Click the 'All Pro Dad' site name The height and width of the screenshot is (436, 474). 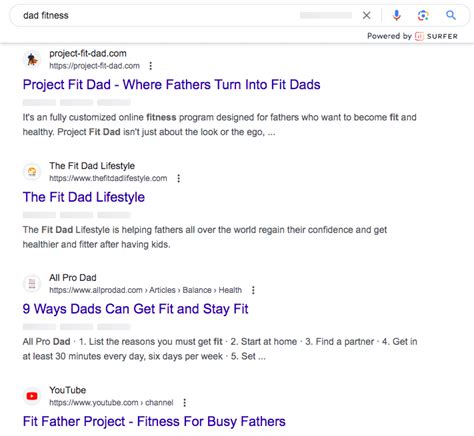(x=73, y=278)
